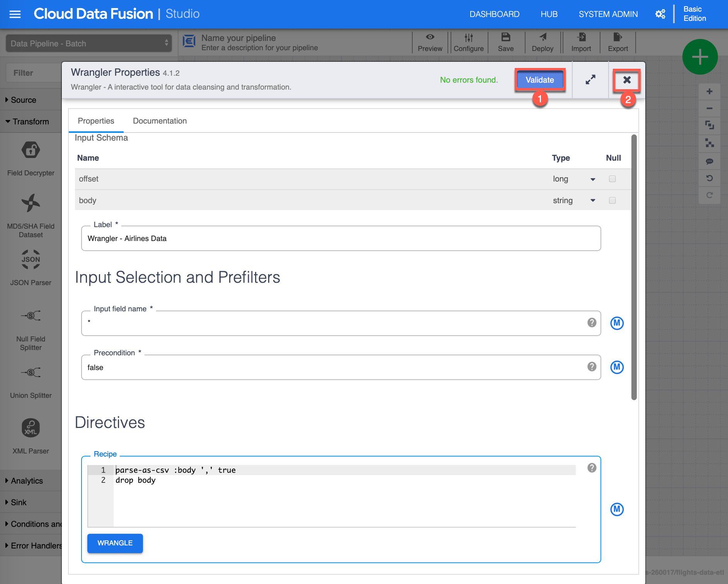Toggle macro for Input field name
728x584 pixels.
[x=617, y=323]
